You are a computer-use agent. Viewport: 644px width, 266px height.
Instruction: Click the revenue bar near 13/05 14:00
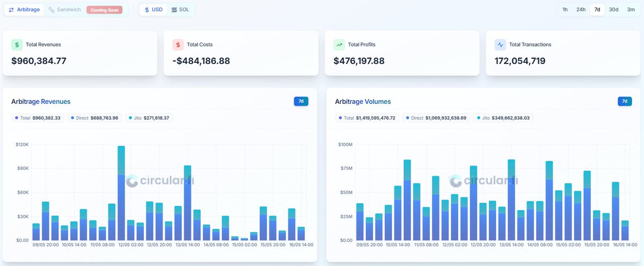187,203
